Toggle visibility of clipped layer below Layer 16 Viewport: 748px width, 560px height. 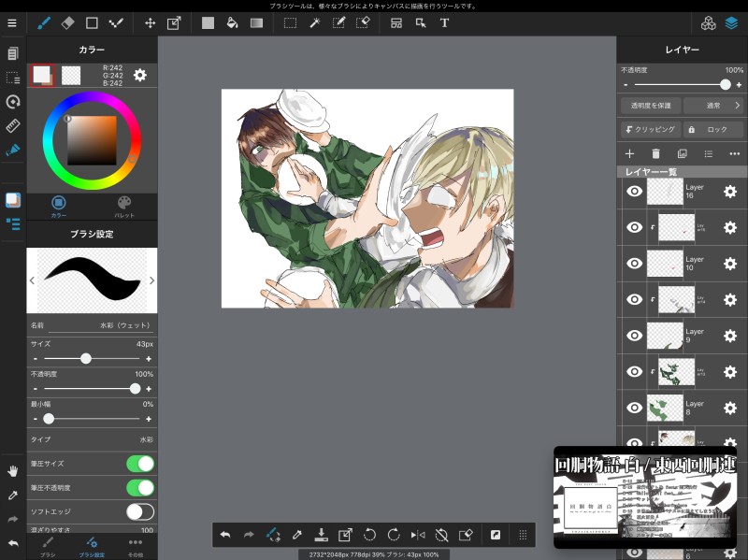[x=634, y=227]
